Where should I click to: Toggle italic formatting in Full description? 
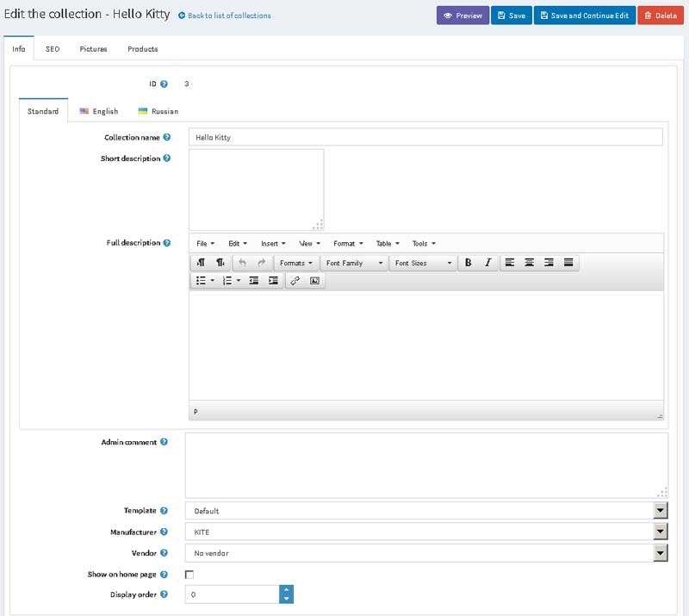(487, 263)
